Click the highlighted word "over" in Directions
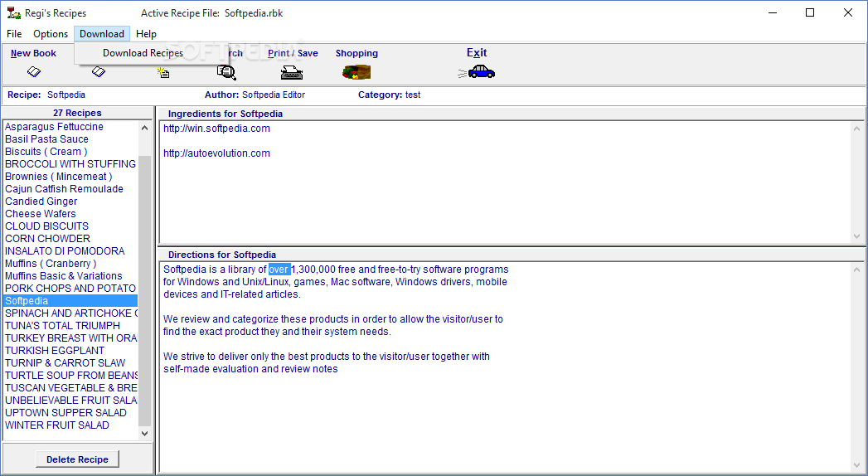The image size is (868, 476). click(279, 270)
